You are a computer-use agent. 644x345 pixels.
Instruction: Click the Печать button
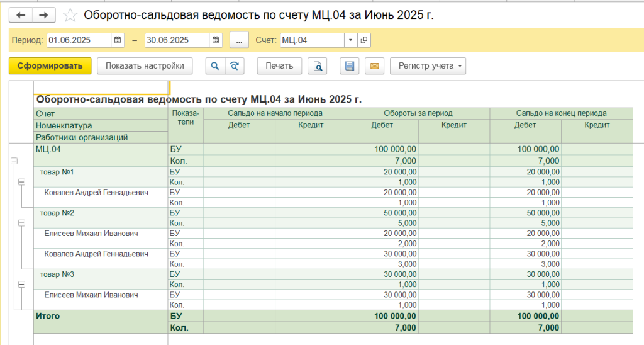(279, 65)
